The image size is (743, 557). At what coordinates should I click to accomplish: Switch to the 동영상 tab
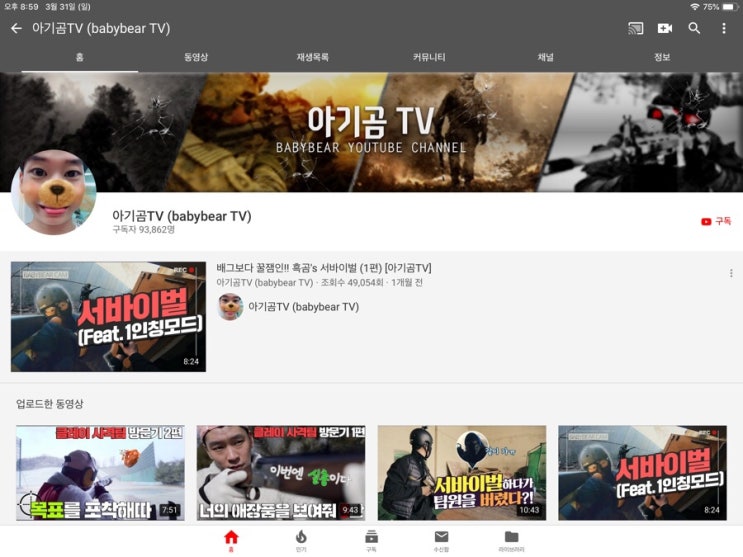click(196, 57)
